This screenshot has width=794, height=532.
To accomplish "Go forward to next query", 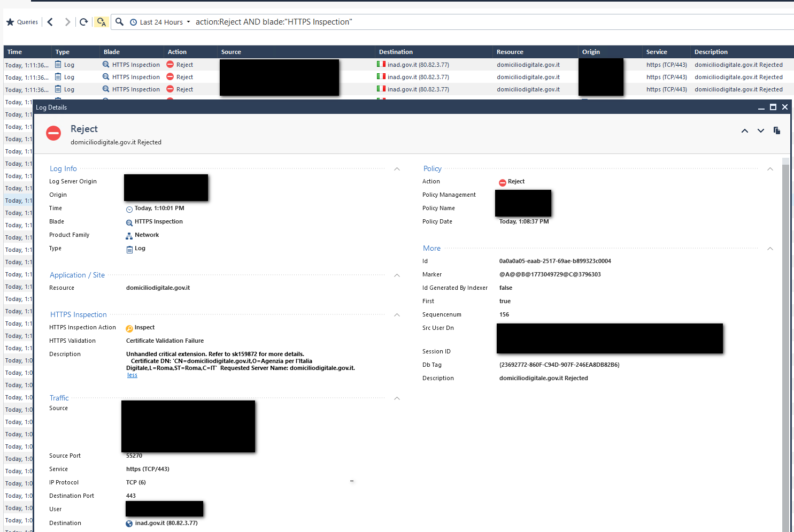I will [x=67, y=22].
